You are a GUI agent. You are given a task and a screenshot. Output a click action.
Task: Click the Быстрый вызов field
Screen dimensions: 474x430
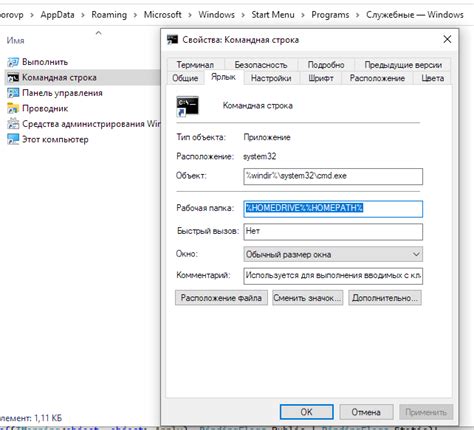[333, 231]
